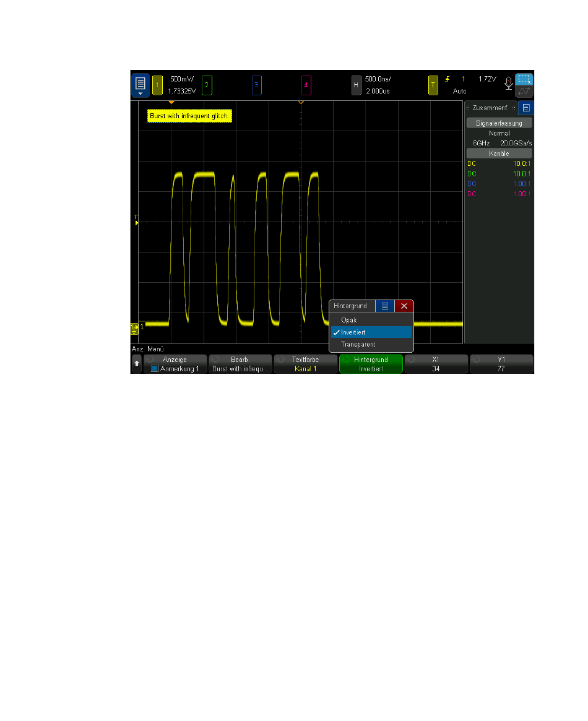Open sidebar menu icon next to Zusammenf.
This screenshot has width=588, height=721.
tap(525, 108)
